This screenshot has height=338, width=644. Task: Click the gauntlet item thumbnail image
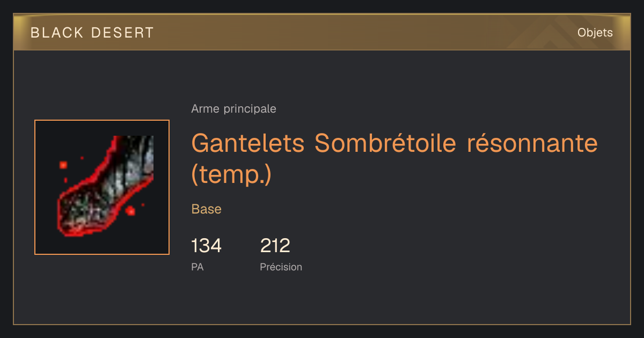click(102, 187)
